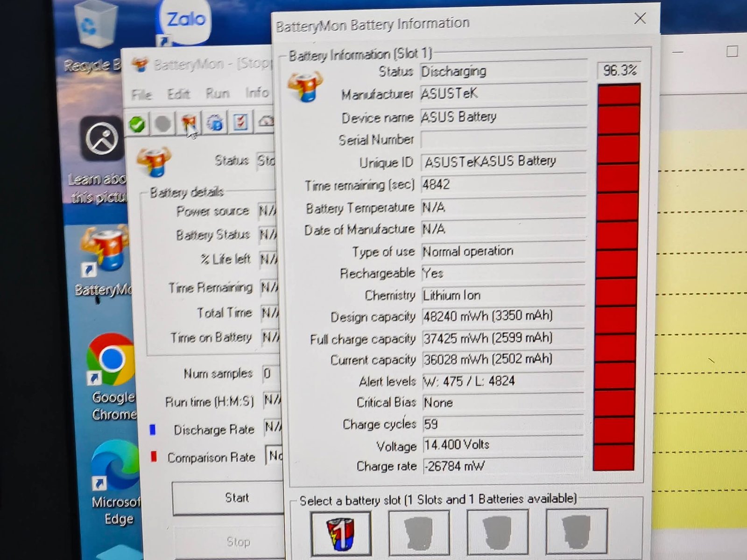Select the Zalo desktop shortcut

pos(184,23)
